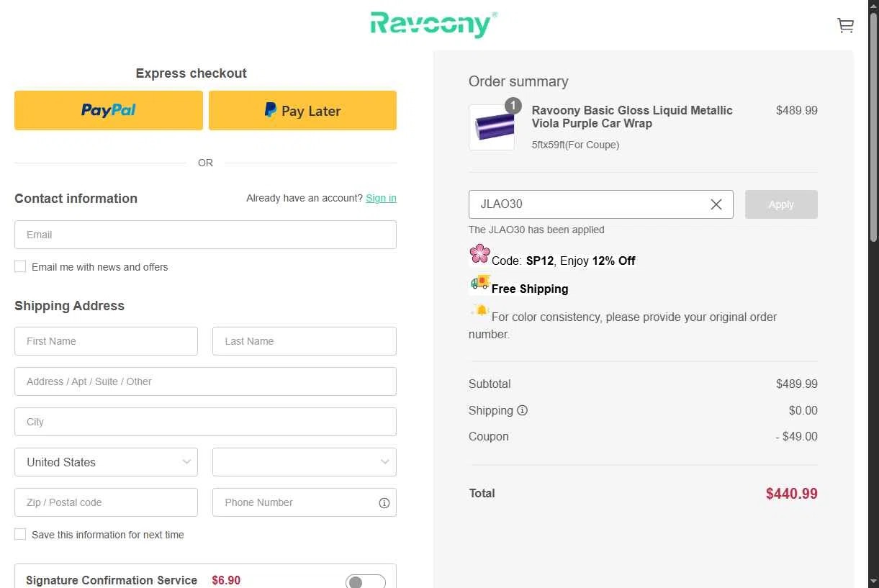This screenshot has width=879, height=588.
Task: Click the coupon discount - $49.00
Action: pyautogui.click(x=796, y=436)
